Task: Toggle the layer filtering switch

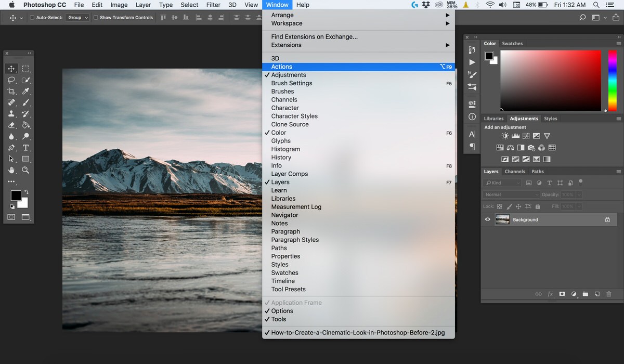Action: click(580, 182)
